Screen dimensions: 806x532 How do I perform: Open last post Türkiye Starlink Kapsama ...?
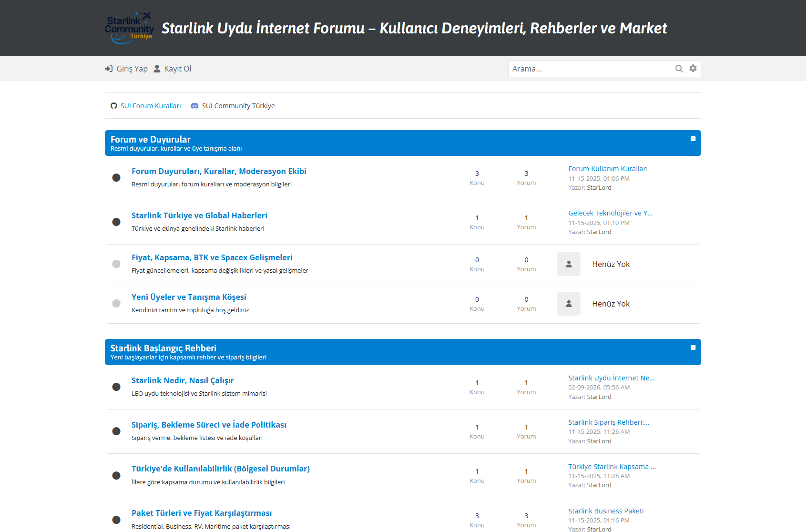pyautogui.click(x=612, y=467)
